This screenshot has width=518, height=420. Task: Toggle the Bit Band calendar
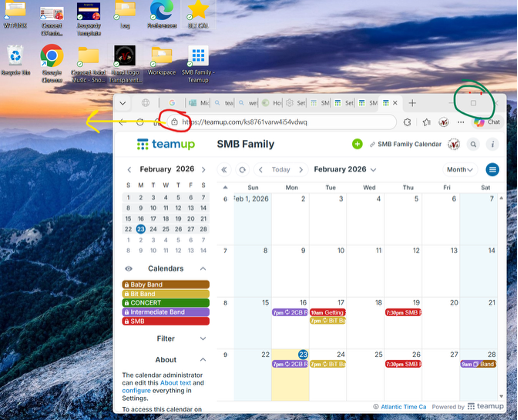click(x=166, y=294)
